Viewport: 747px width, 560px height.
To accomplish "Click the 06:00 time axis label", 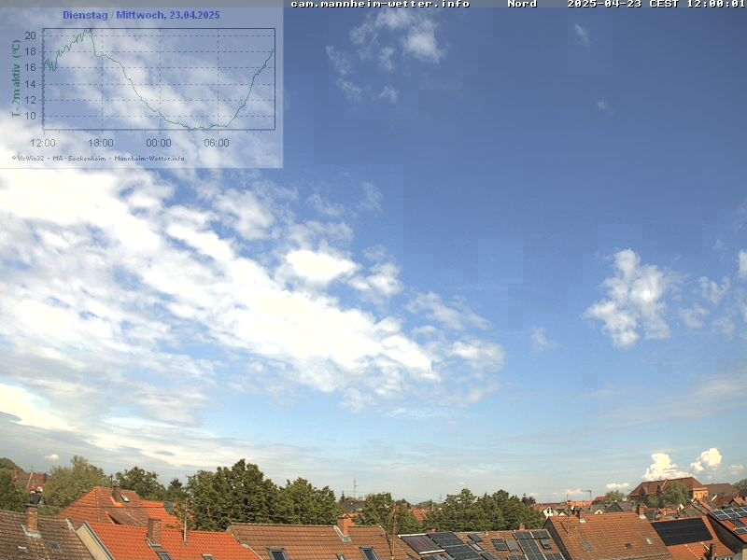I will pyautogui.click(x=217, y=143).
